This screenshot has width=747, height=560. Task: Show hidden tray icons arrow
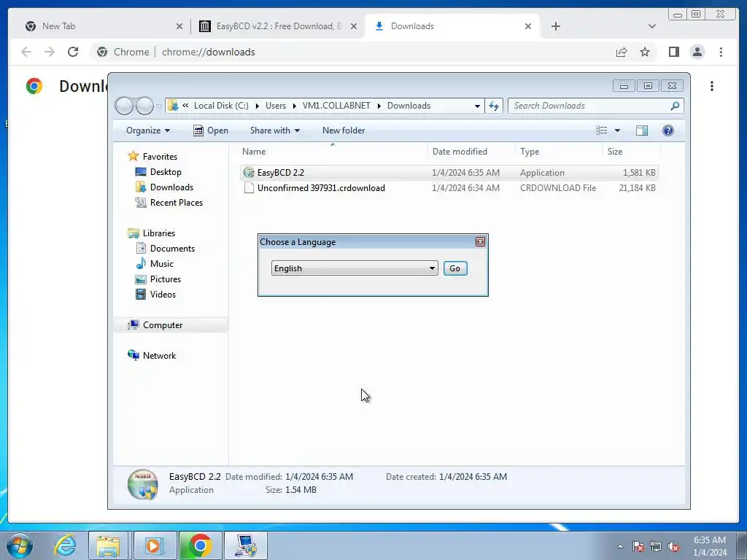pyautogui.click(x=620, y=546)
